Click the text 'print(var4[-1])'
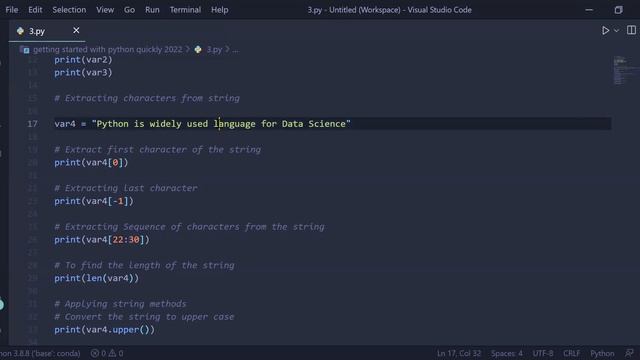Screen dimensions: 640x360 tap(94, 201)
